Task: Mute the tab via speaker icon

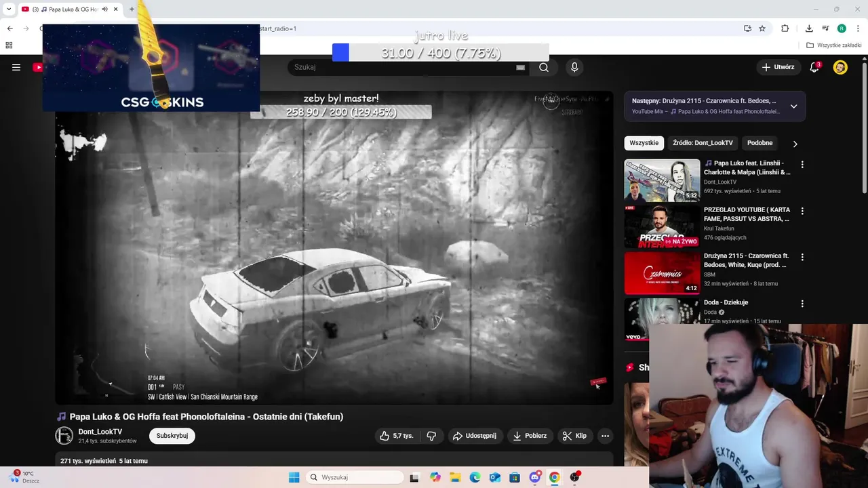Action: [x=105, y=9]
